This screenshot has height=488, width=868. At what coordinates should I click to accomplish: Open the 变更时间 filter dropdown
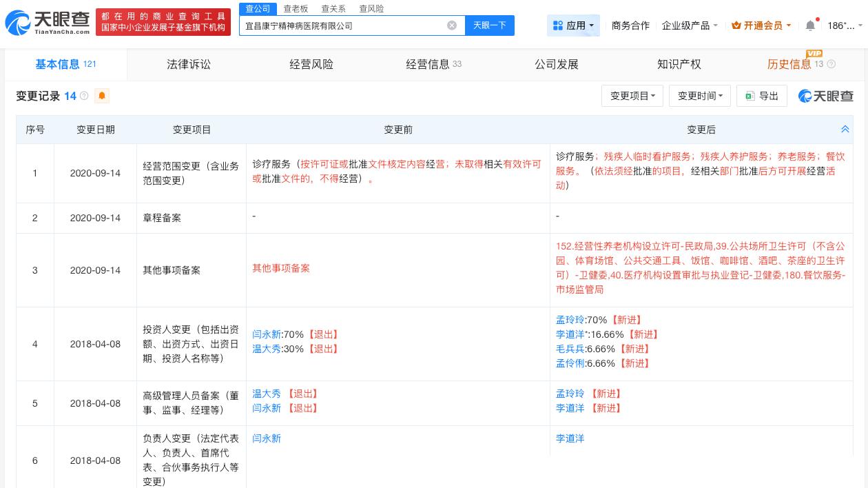coord(699,96)
